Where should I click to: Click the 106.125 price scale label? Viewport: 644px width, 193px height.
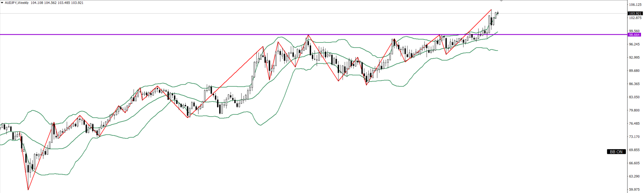pyautogui.click(x=635, y=5)
